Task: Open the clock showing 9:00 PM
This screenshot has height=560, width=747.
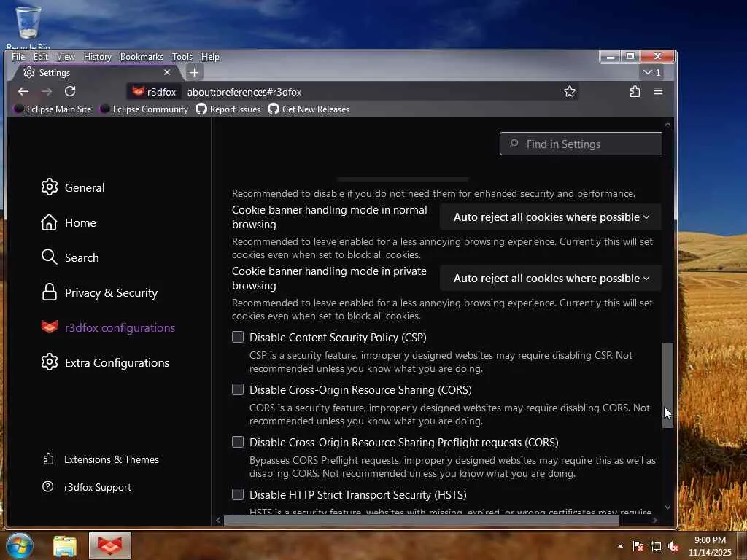Action: 709,546
